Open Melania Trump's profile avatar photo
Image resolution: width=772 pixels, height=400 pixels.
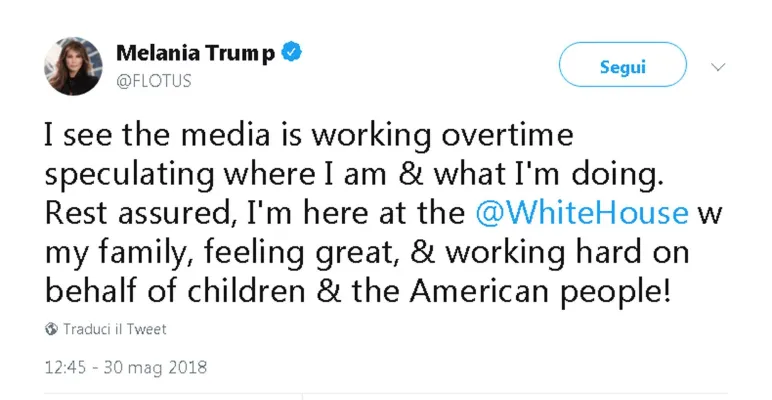click(x=73, y=66)
